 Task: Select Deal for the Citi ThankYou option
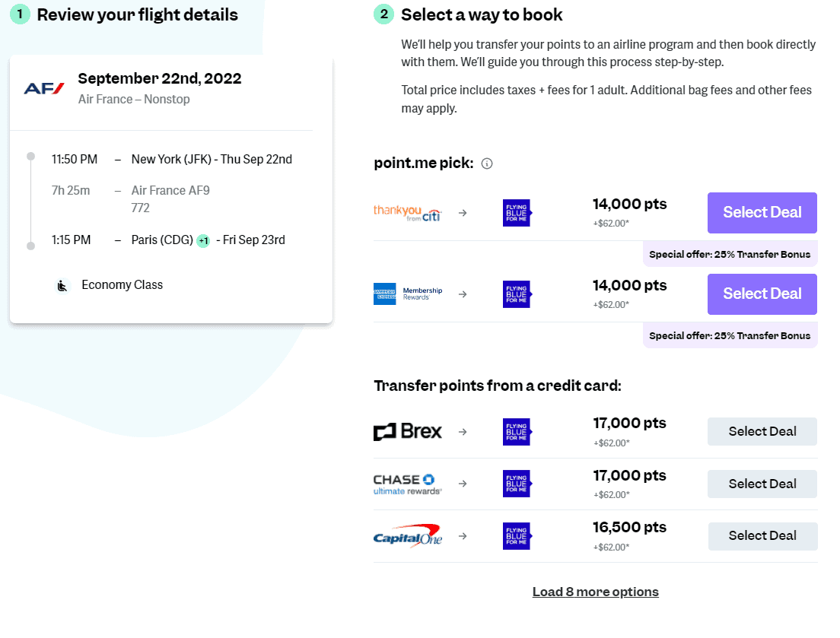762,213
